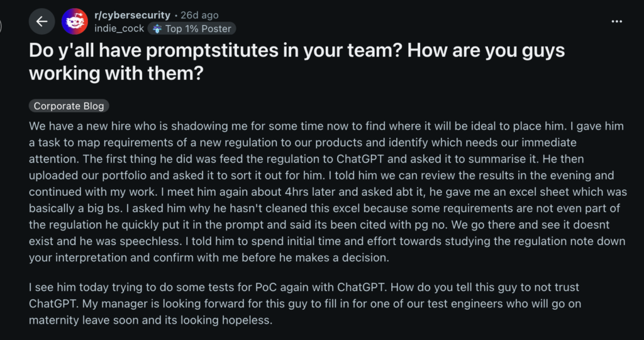
Task: Go to the r/cybersecurity subreddit link
Action: [132, 15]
